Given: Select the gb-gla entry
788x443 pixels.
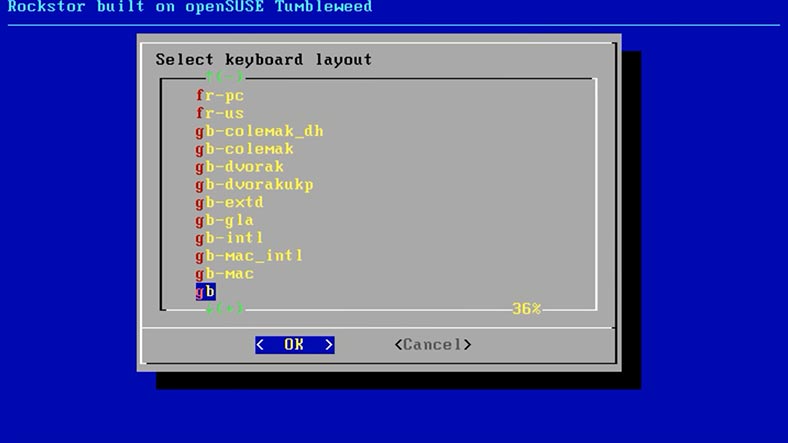Looking at the screenshot, I should click(225, 220).
